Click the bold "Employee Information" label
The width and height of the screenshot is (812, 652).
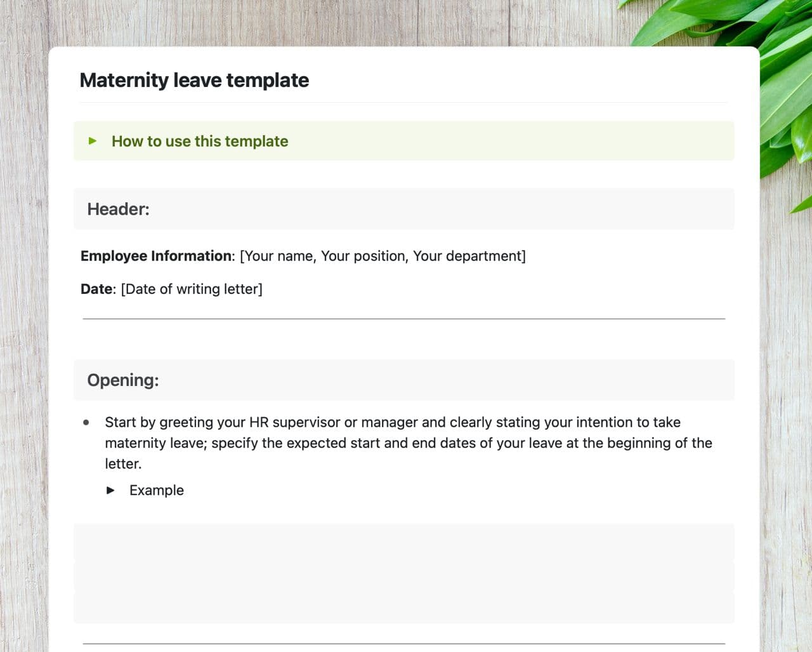click(155, 256)
